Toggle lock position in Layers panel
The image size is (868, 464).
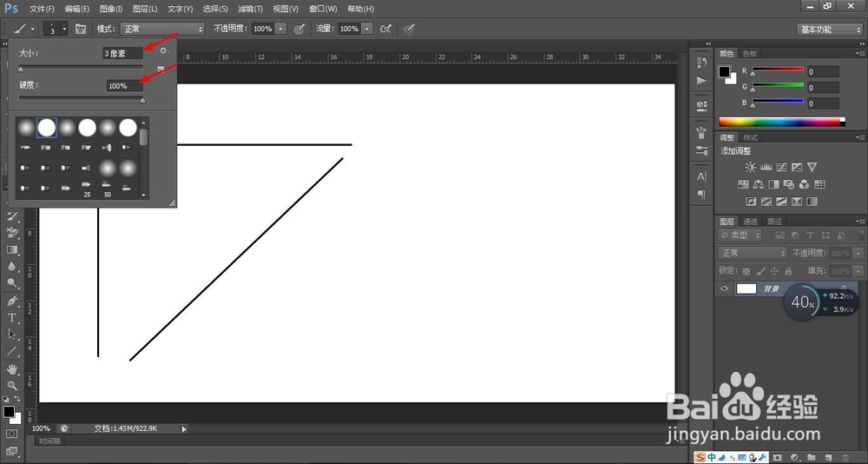774,271
